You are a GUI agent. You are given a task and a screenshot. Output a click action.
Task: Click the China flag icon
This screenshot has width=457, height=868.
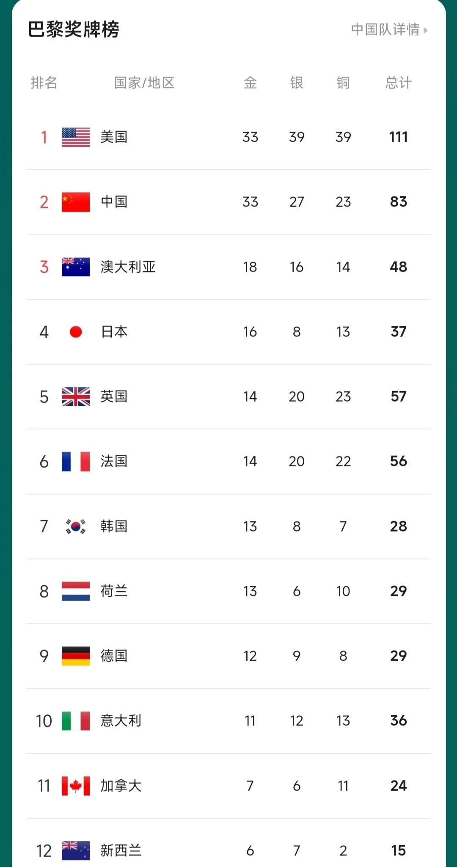click(x=76, y=202)
